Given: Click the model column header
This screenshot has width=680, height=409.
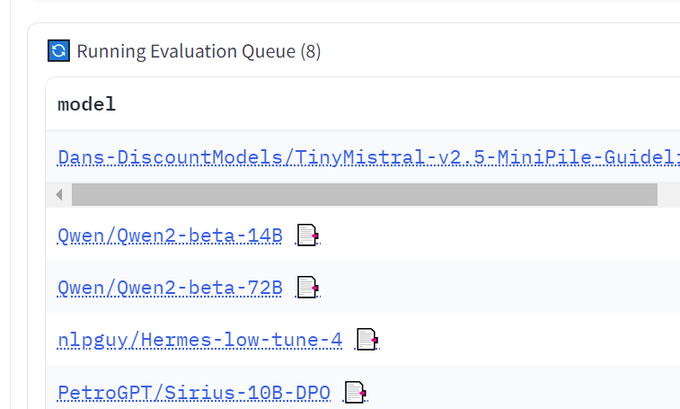Looking at the screenshot, I should (x=87, y=104).
